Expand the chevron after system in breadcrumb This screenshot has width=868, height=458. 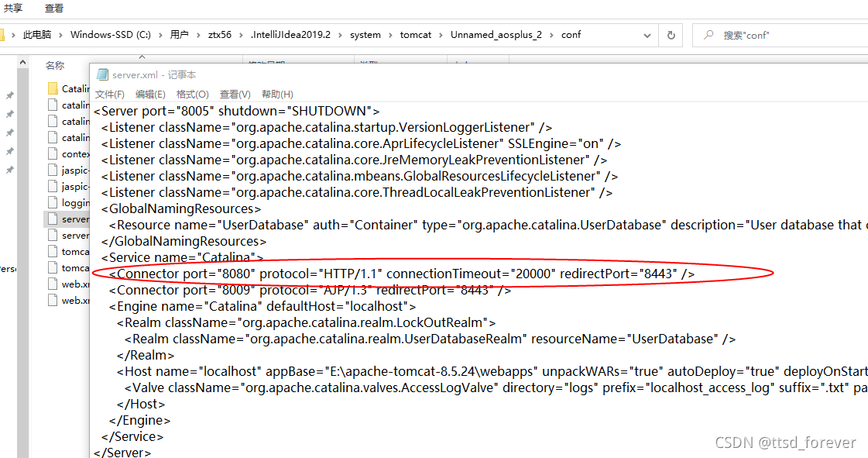390,35
